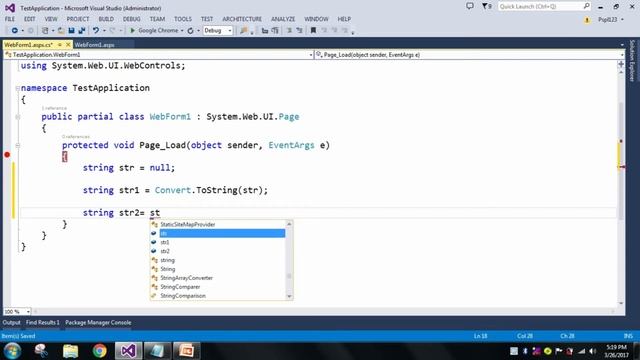Click the browser refresh icon in toolbar

coord(191,31)
